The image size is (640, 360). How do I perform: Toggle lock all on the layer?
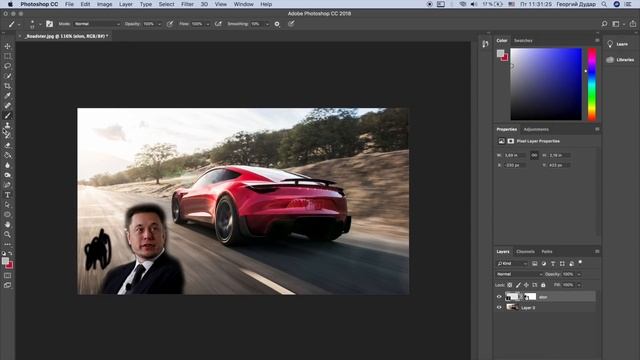click(x=543, y=285)
